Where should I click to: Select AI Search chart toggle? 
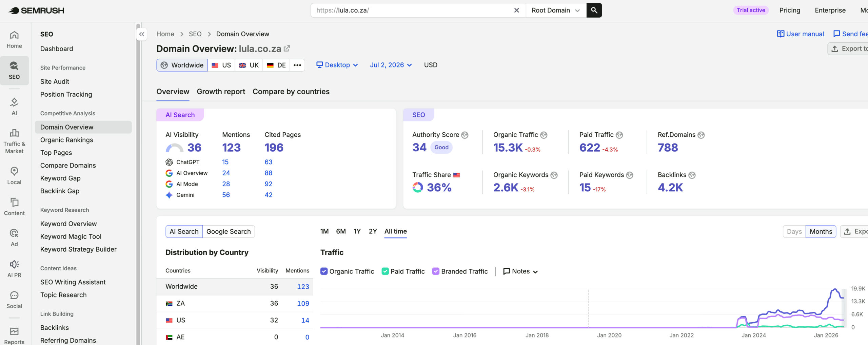[x=184, y=232]
